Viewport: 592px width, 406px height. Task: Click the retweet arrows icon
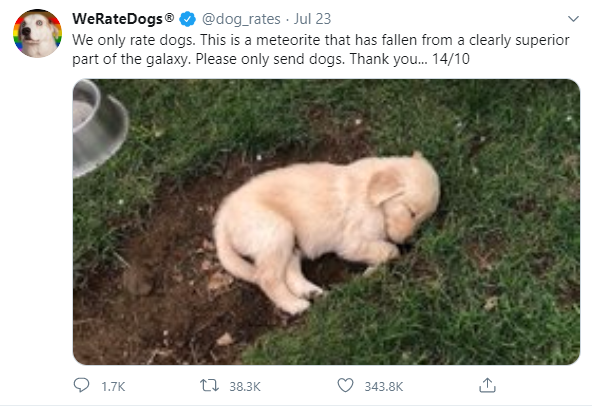point(209,386)
